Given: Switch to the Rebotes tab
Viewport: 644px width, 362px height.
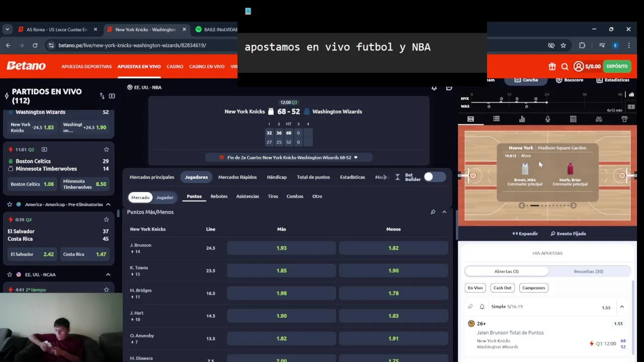Looking at the screenshot, I should click(x=219, y=197).
